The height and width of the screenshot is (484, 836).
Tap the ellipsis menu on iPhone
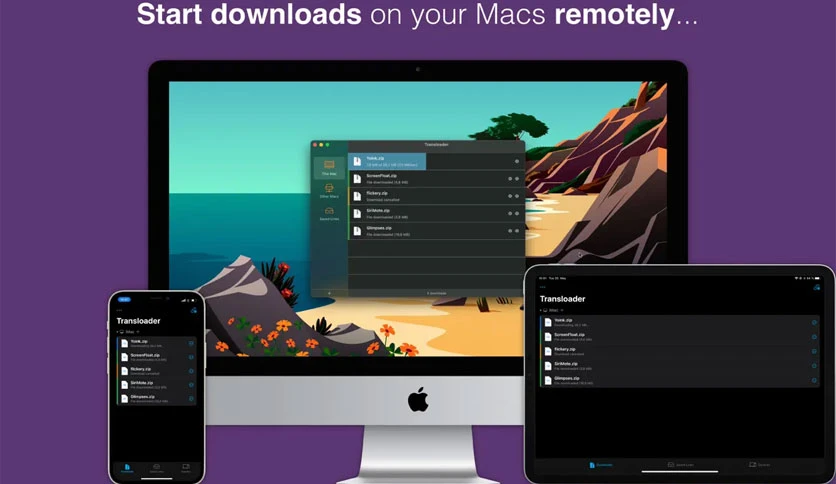click(119, 310)
